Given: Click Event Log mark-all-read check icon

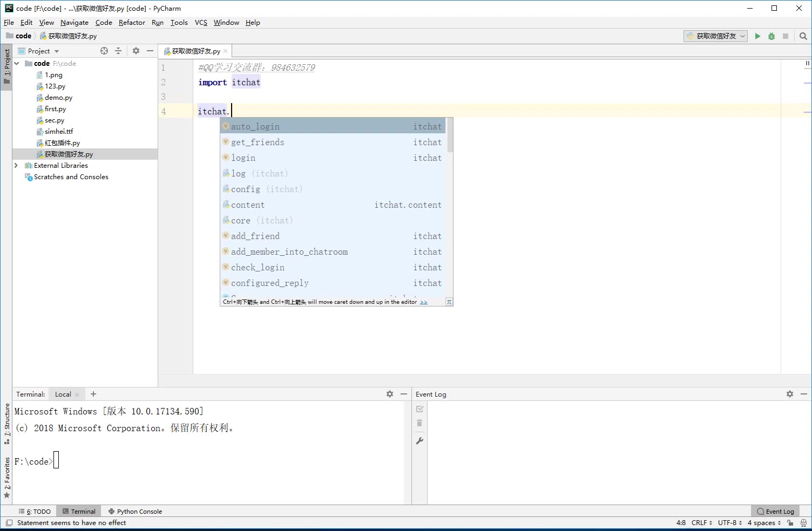Looking at the screenshot, I should pyautogui.click(x=419, y=409).
